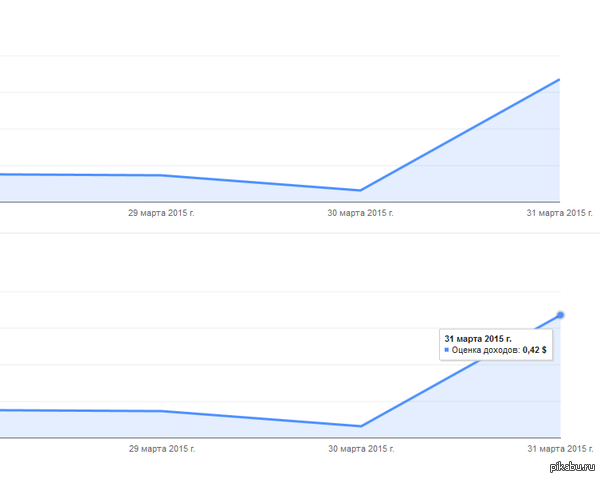Click "29 марта 2015 г." label under lower chart

tap(162, 449)
